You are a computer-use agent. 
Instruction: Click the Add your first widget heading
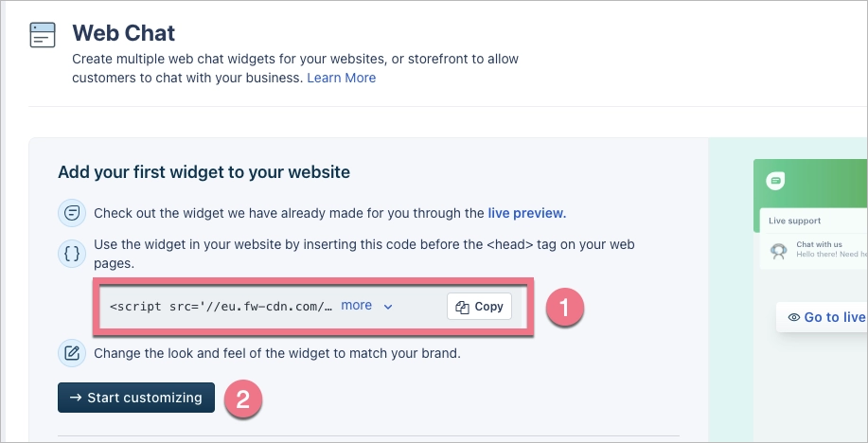[204, 171]
